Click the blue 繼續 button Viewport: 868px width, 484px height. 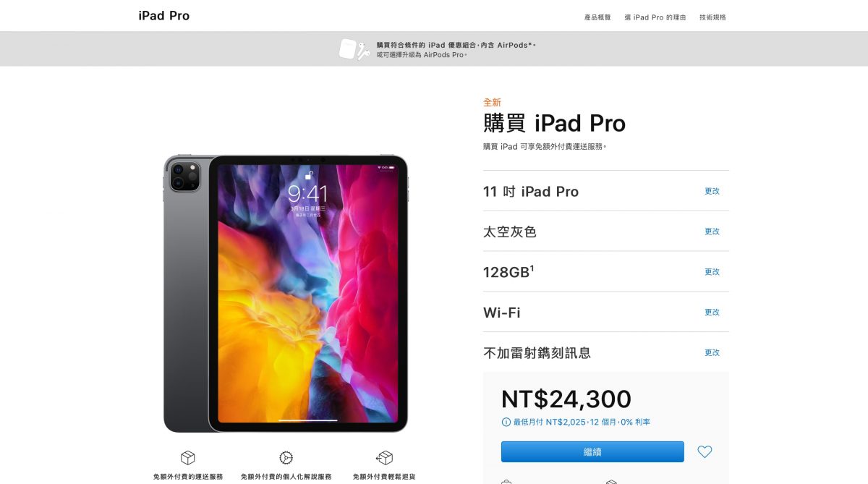pos(592,451)
